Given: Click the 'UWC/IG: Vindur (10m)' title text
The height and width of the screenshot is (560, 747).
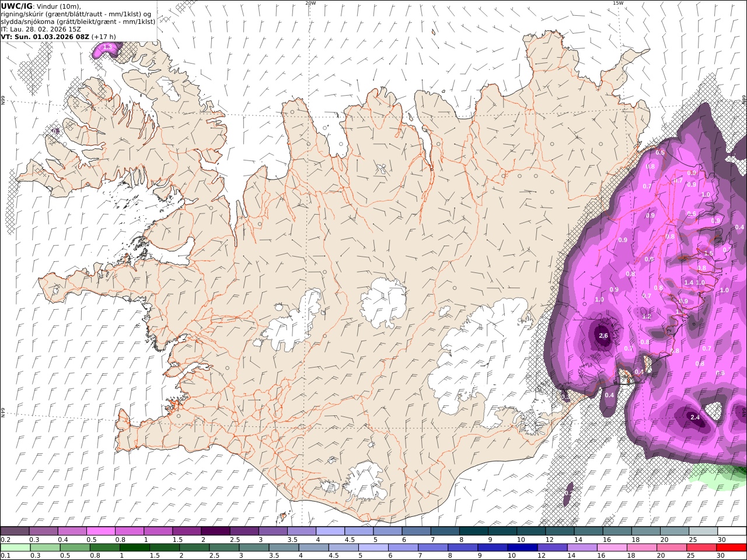Looking at the screenshot, I should coord(41,6).
